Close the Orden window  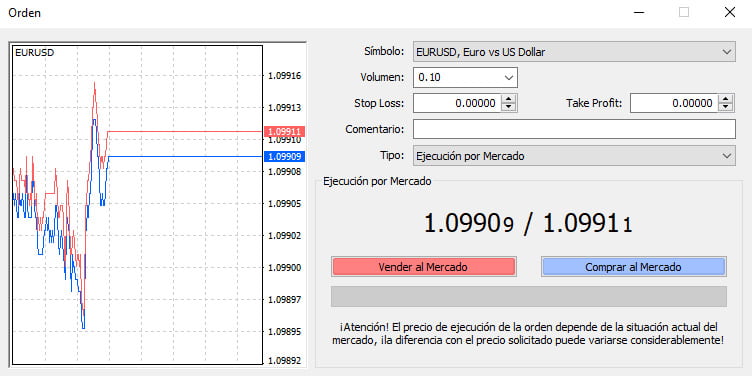point(729,12)
